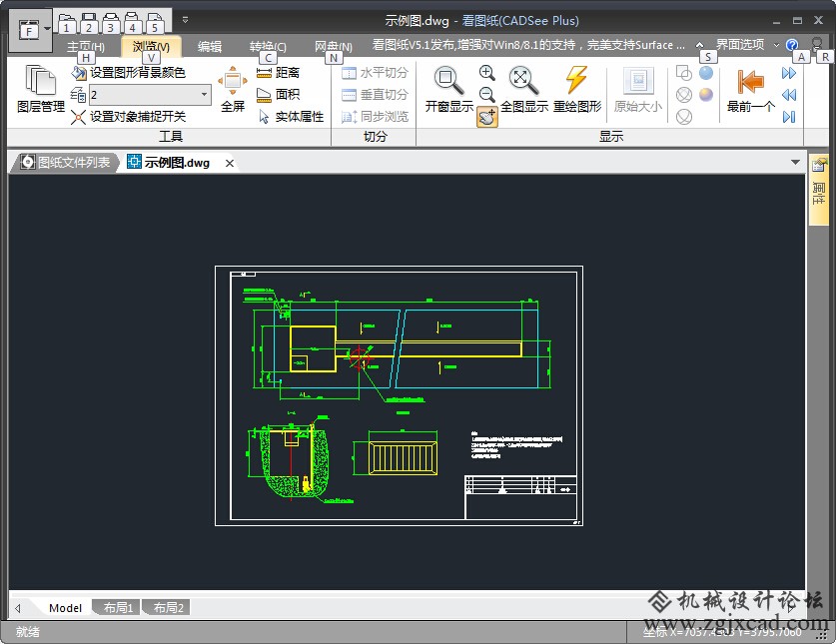
Task: Select the 距离 distance measure tool
Action: [x=279, y=73]
